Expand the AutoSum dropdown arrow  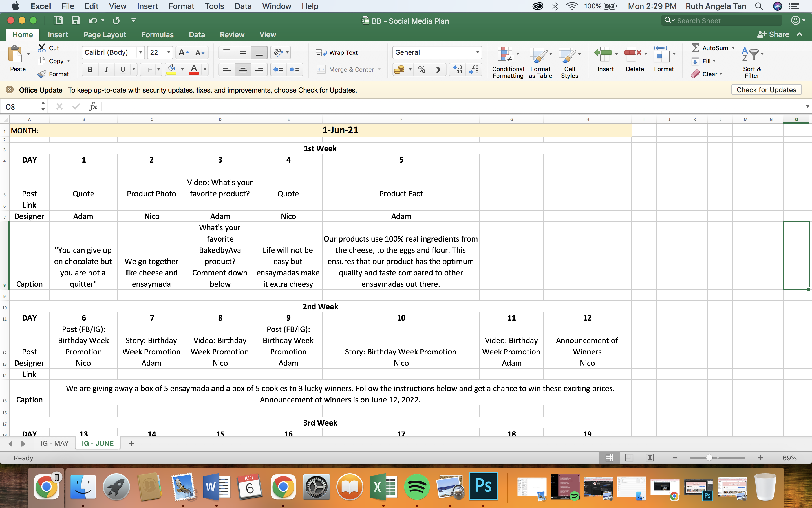pyautogui.click(x=733, y=48)
